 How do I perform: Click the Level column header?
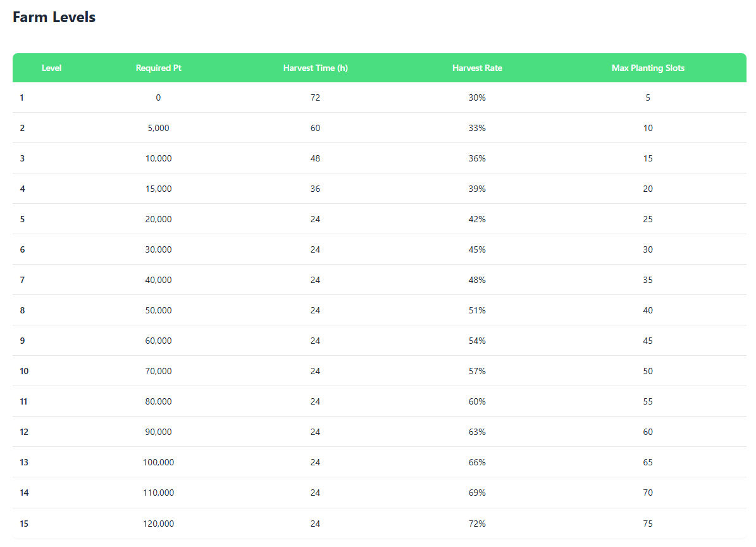[x=52, y=68]
